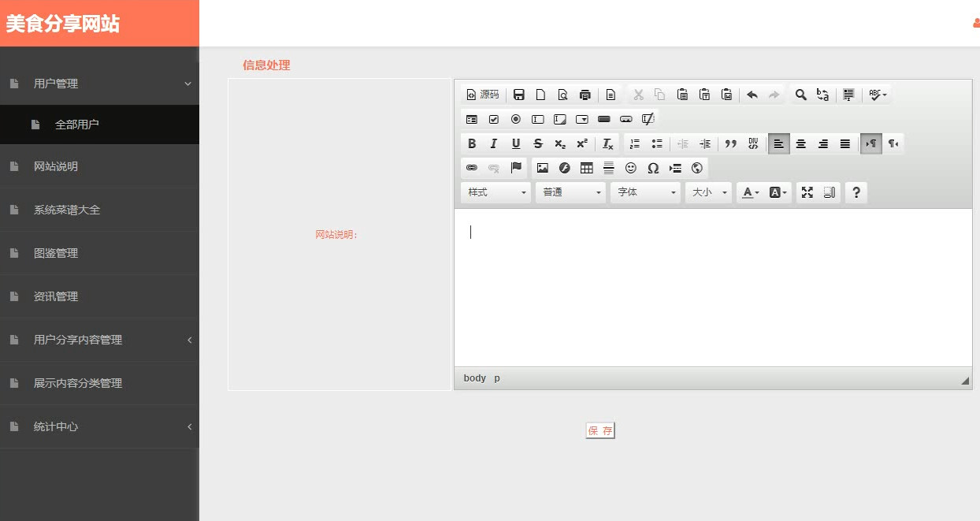980x521 pixels.
Task: Click the Save document icon in editor
Action: click(519, 95)
